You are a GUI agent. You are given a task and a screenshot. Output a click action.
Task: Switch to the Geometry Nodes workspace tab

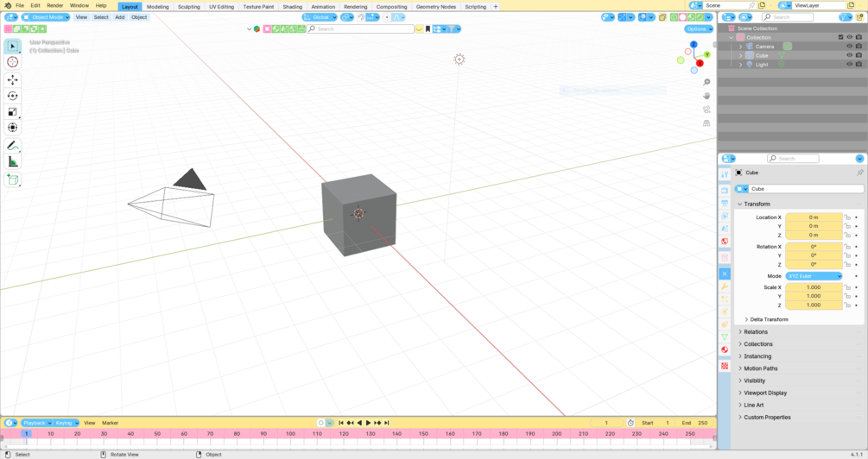[435, 7]
